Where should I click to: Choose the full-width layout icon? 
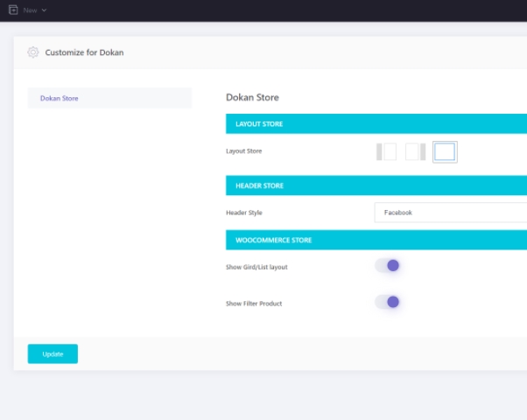coord(445,152)
